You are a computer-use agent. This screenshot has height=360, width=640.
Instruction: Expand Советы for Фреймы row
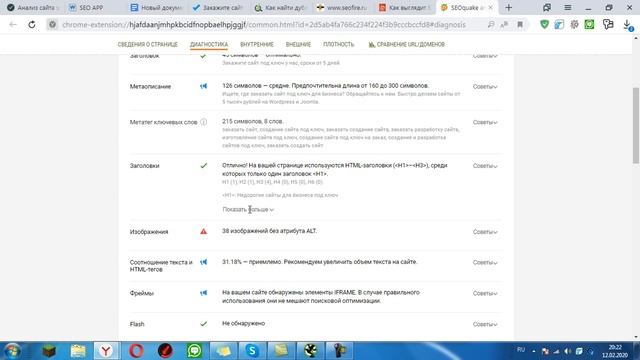485,293
